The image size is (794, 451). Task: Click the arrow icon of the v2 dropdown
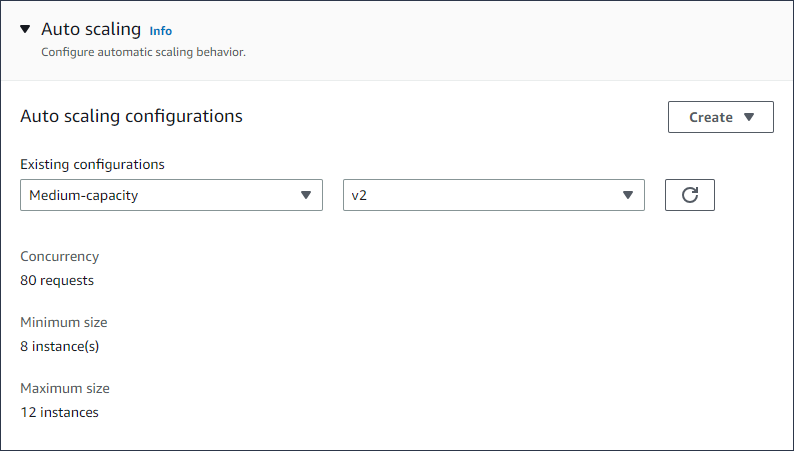coord(628,195)
